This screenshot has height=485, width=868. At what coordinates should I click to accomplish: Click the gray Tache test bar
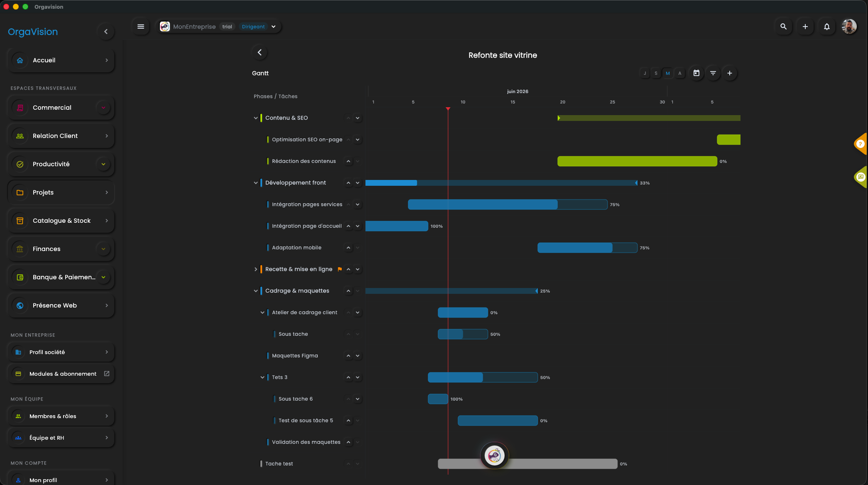tap(527, 464)
